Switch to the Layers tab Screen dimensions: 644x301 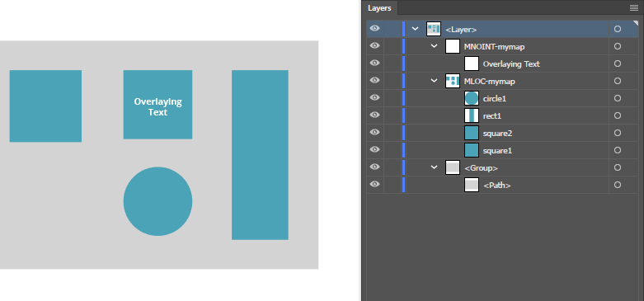[379, 7]
